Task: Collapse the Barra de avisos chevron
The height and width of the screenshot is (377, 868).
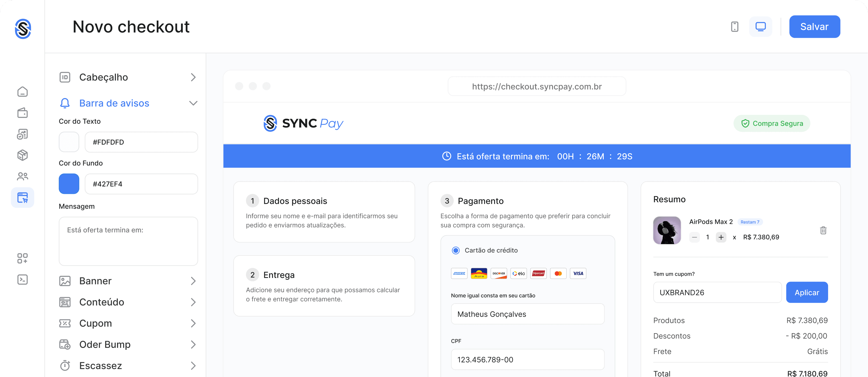Action: (x=193, y=103)
